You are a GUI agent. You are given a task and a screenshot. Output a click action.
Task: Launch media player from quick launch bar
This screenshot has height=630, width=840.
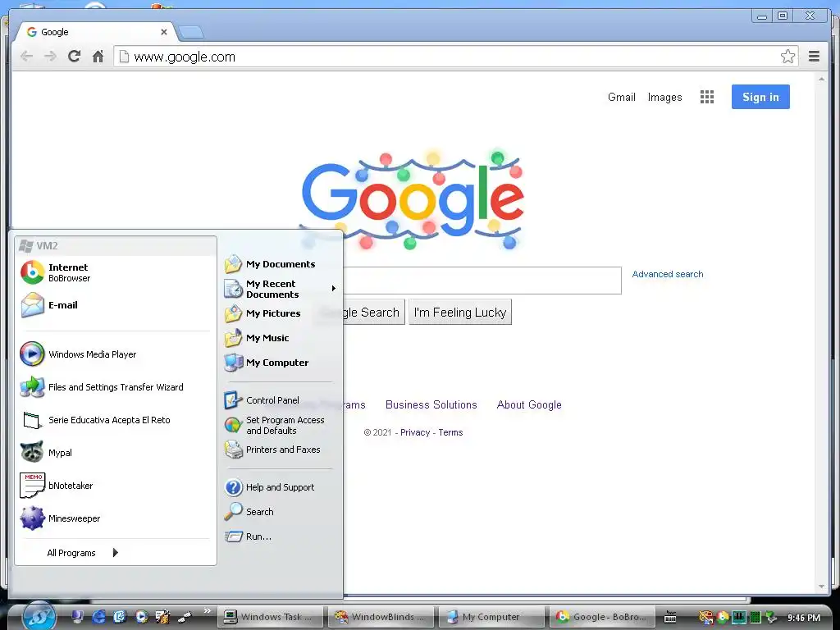(x=141, y=617)
